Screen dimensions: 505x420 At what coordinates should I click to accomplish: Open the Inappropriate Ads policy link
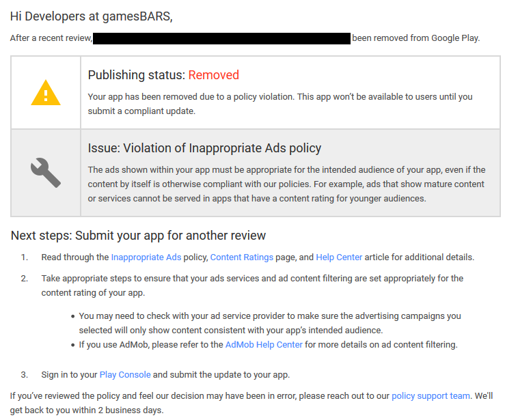146,257
